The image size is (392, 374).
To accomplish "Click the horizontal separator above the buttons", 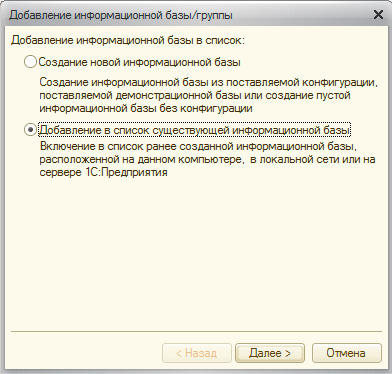I will 196,332.
